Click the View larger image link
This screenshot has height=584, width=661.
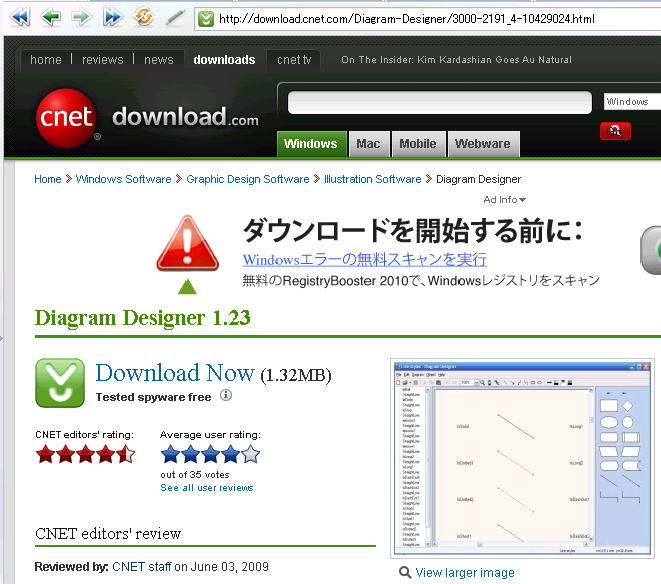coord(465,573)
